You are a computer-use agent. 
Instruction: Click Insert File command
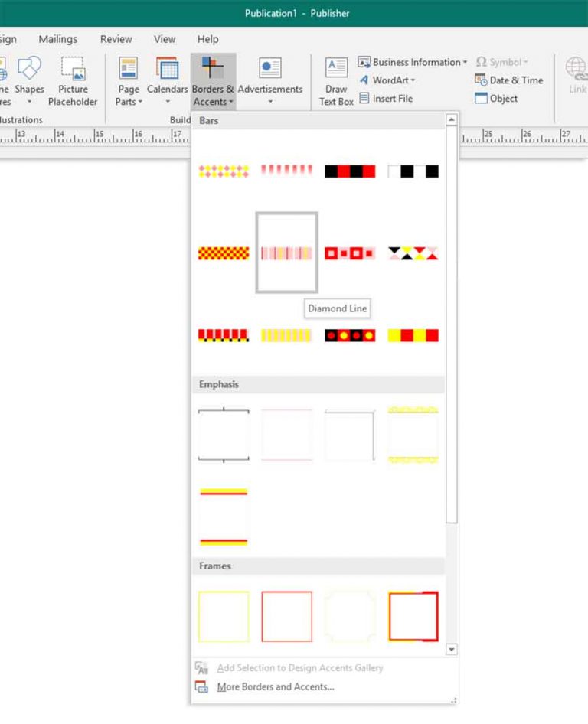(x=386, y=99)
